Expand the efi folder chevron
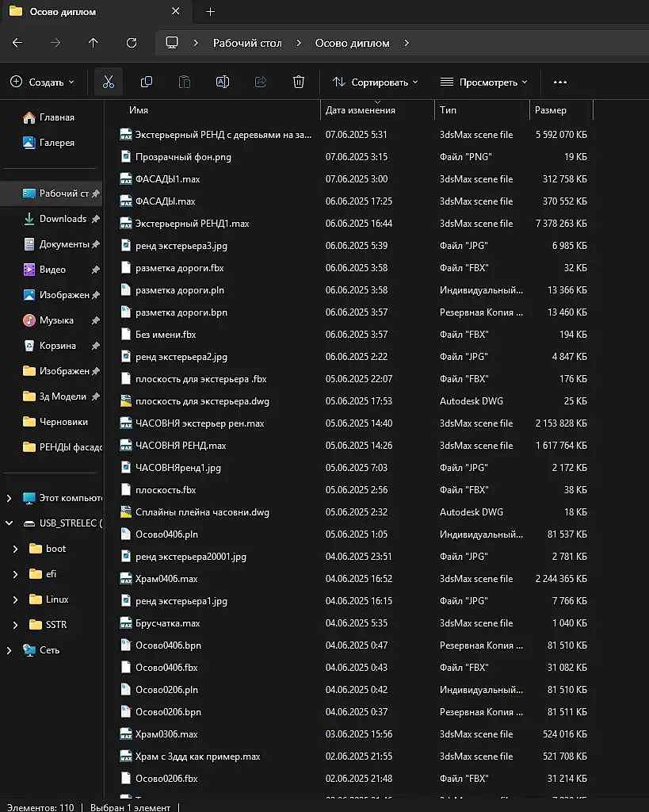Image resolution: width=649 pixels, height=812 pixels. (x=16, y=574)
